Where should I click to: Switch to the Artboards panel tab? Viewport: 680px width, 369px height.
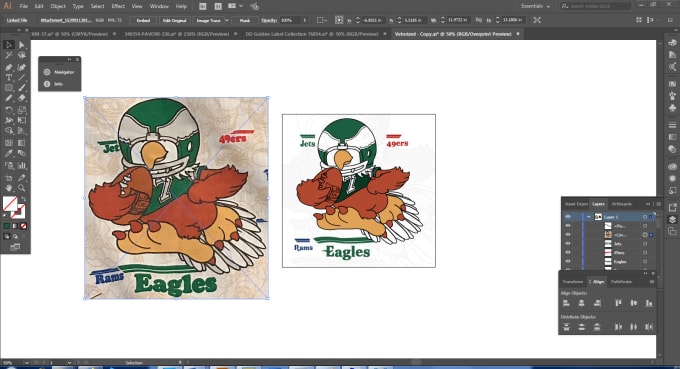(621, 204)
